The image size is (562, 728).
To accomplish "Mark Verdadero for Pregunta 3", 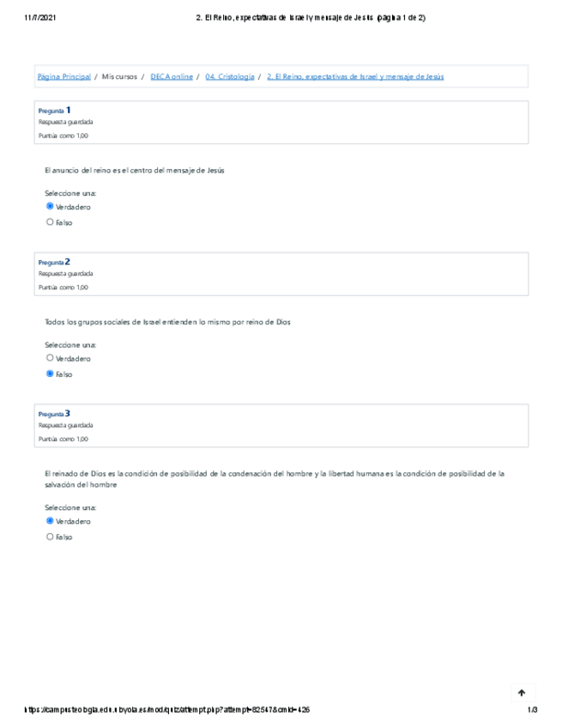I will [x=50, y=521].
